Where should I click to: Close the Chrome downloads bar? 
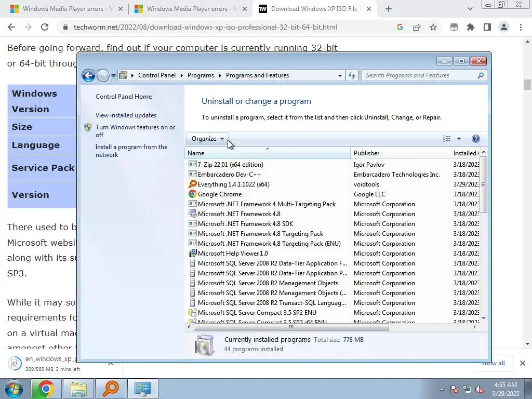(523, 363)
